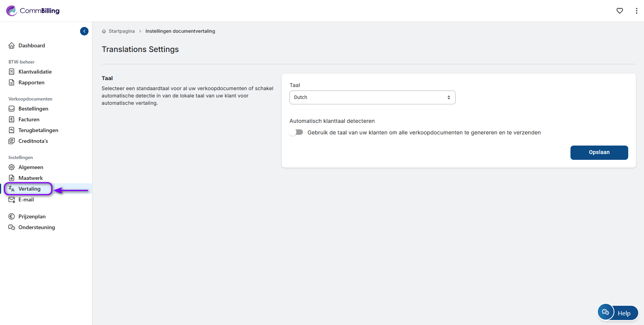Click the heart favorites icon
The height and width of the screenshot is (325, 644).
tap(619, 11)
